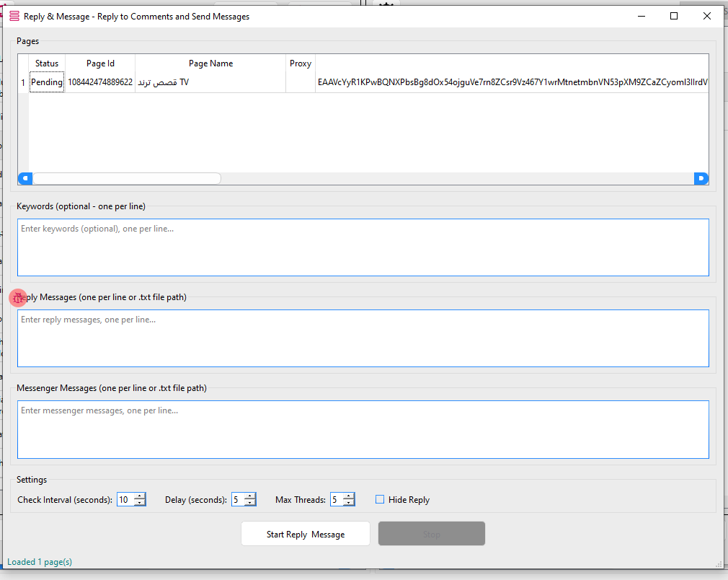Click the horizontal scrollbar thumb
Image resolution: width=728 pixels, height=580 pixels.
click(126, 178)
